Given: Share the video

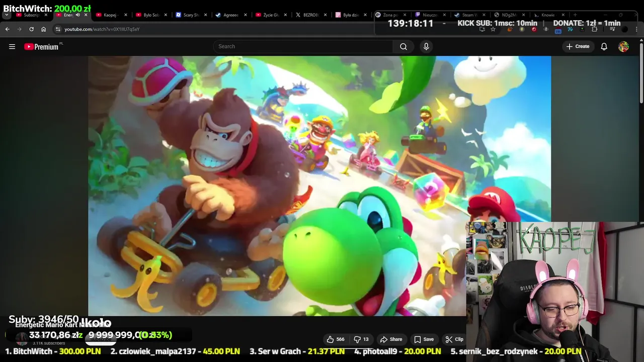Looking at the screenshot, I should click(391, 339).
